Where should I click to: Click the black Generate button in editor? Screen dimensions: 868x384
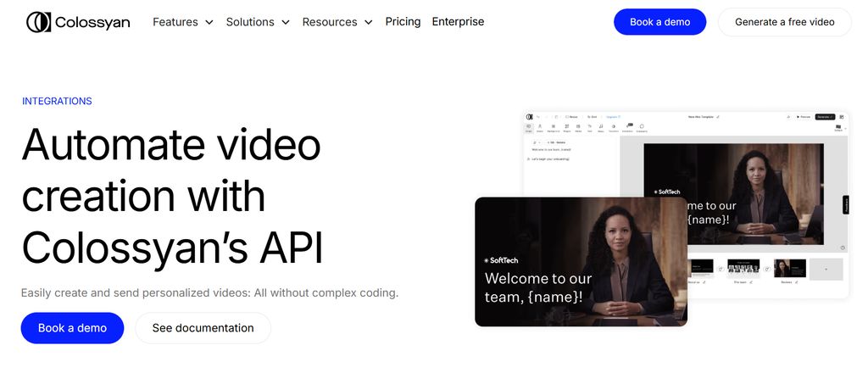(x=826, y=117)
